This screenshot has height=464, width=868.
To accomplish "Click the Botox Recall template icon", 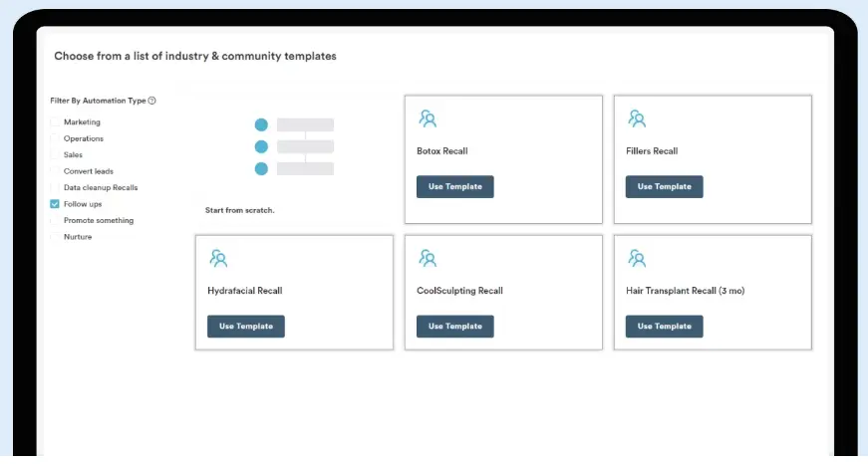I will [428, 118].
